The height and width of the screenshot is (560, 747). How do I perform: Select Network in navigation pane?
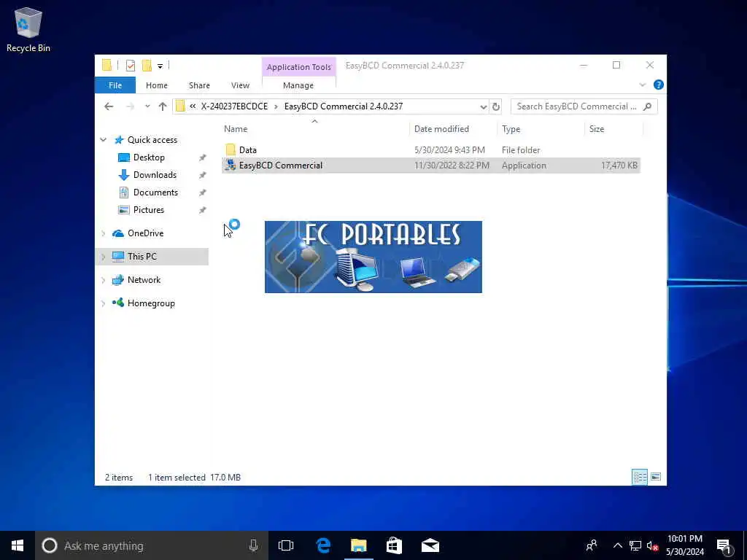pos(144,280)
